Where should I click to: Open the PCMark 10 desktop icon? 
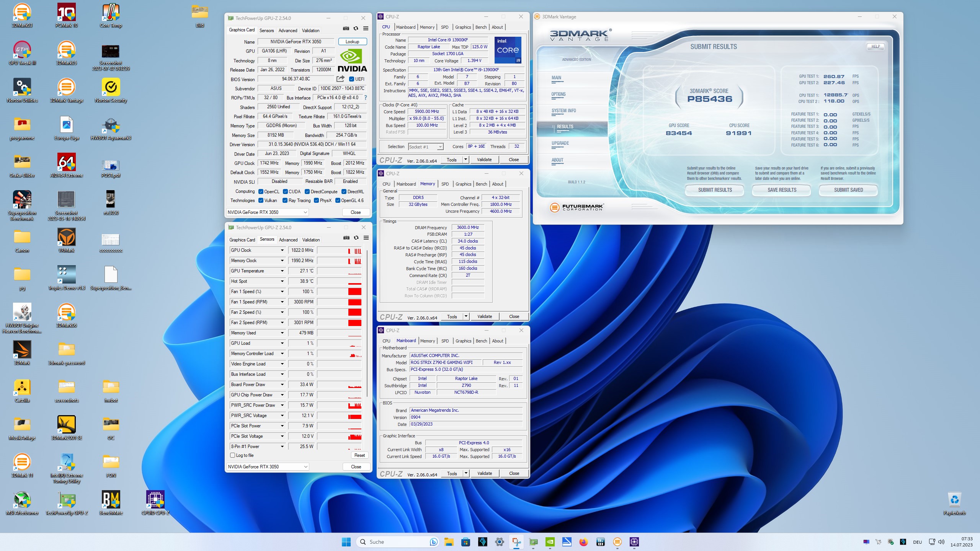click(x=66, y=15)
